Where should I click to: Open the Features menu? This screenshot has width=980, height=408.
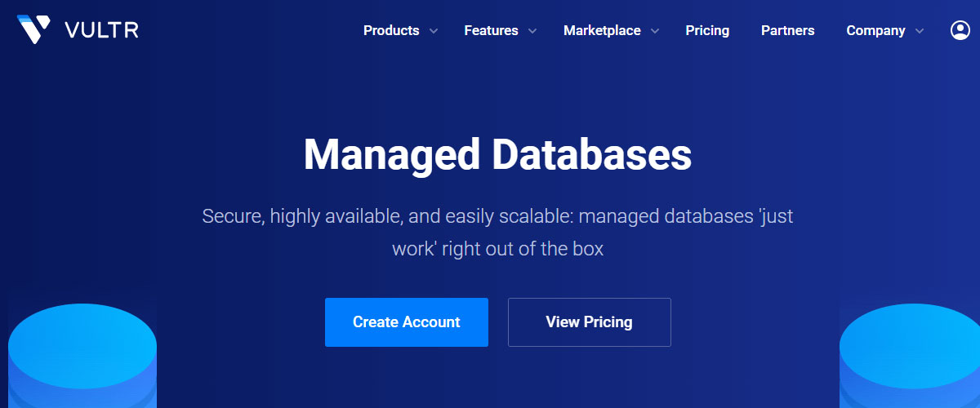(x=491, y=30)
